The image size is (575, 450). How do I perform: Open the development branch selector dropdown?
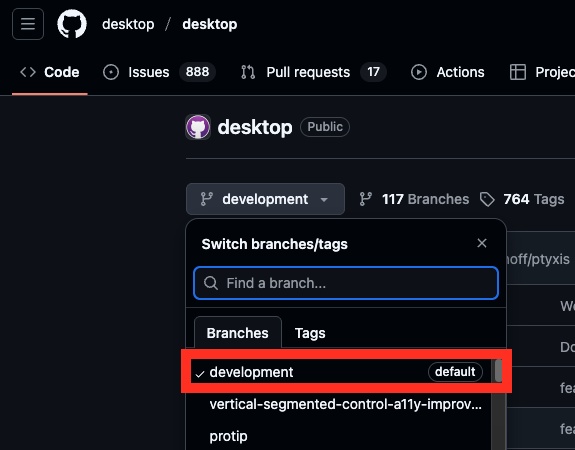265,199
